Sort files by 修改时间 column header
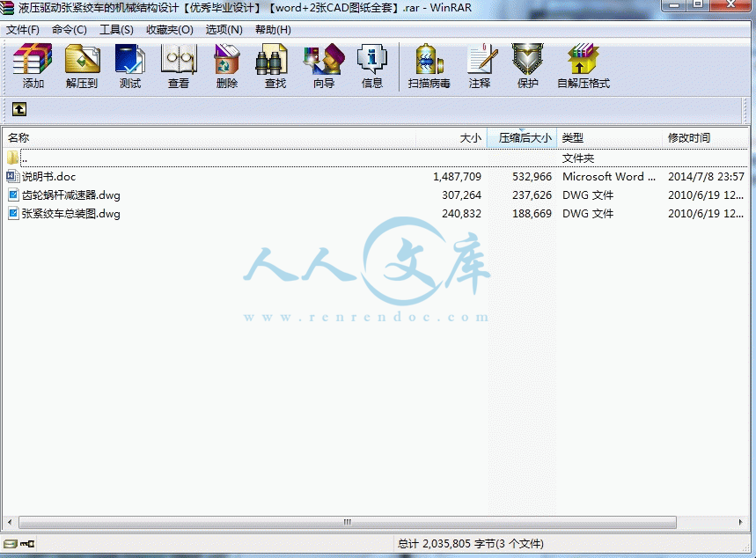Screen dimensions: 756x558 705,138
